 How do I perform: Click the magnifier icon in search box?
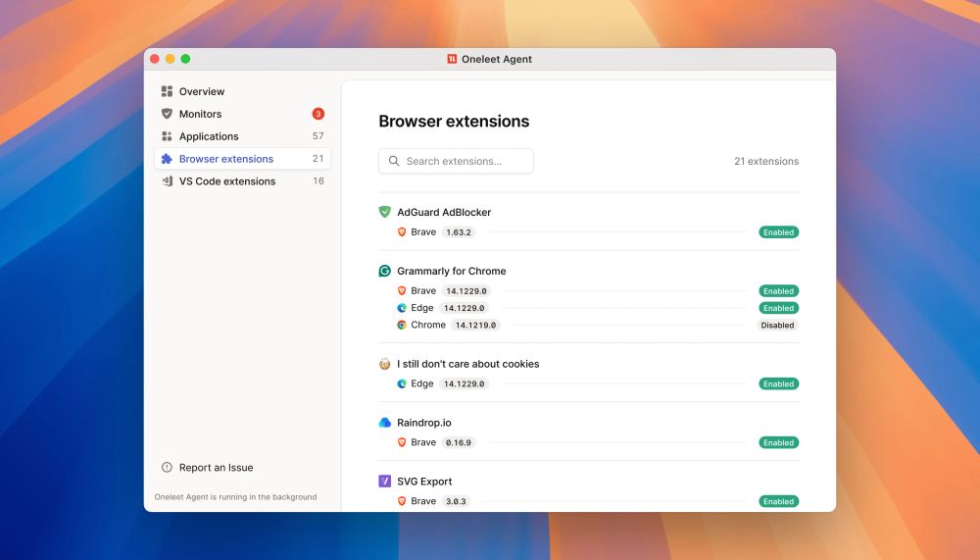394,161
